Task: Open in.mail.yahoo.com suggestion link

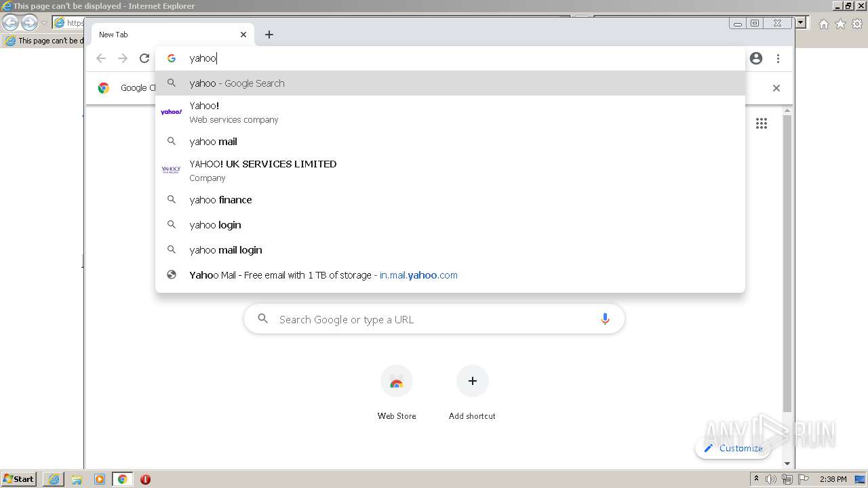Action: coord(450,275)
